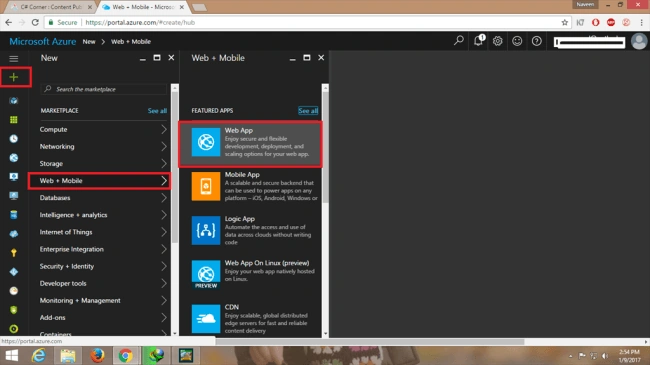Click the Web + Mobile breadcrumb item
650x365 pixels.
point(131,41)
